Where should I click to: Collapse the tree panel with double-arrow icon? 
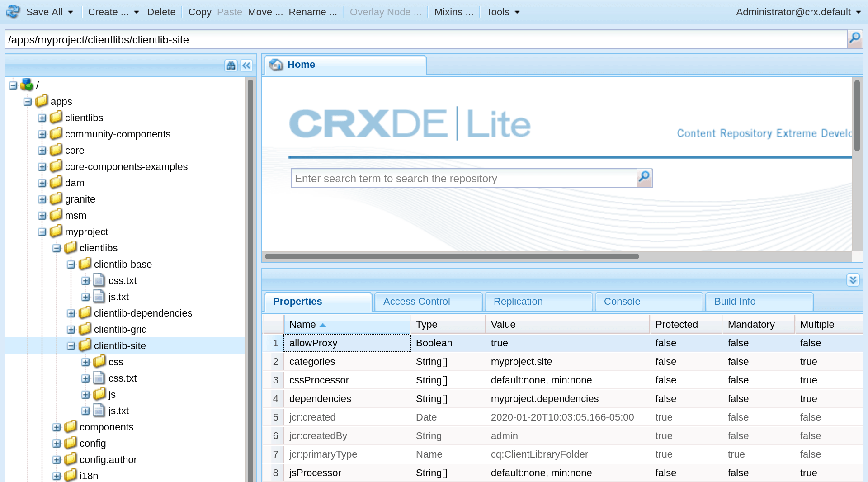pos(246,66)
